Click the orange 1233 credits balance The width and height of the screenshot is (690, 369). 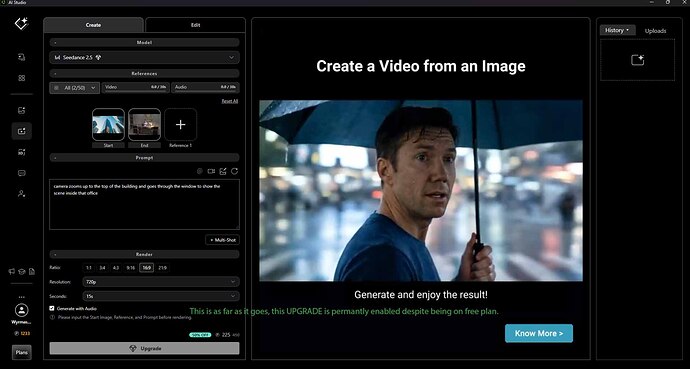point(22,333)
